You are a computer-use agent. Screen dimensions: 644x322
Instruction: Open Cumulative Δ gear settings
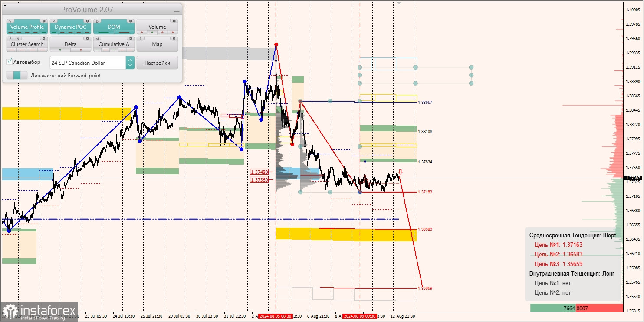point(131,38)
